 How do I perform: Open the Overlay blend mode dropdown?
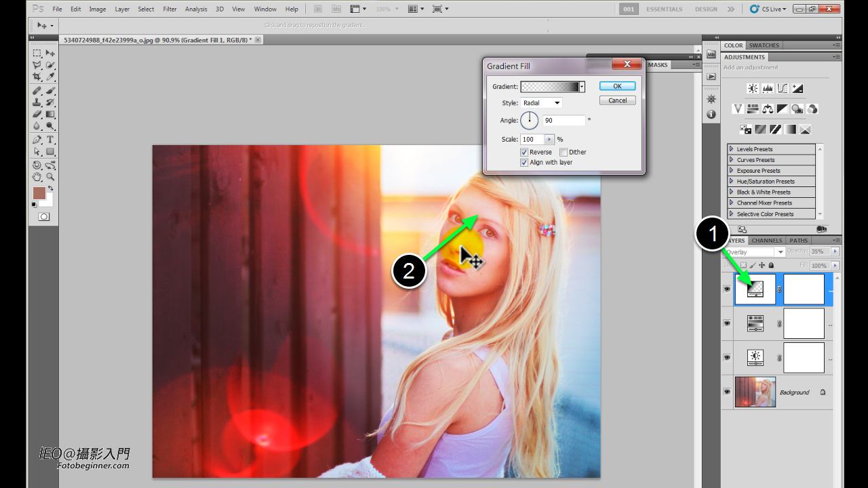[753, 252]
